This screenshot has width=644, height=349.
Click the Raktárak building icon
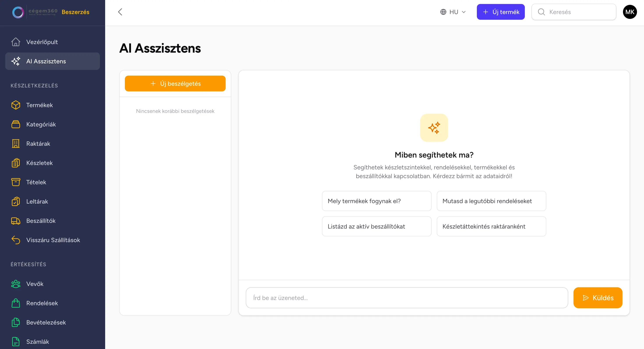[16, 144]
